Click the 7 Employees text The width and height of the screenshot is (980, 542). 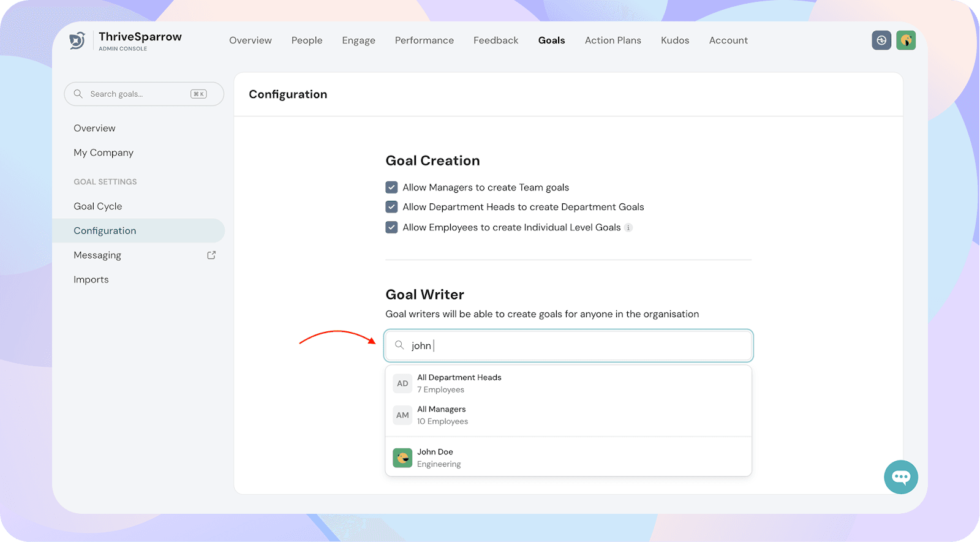[441, 390]
